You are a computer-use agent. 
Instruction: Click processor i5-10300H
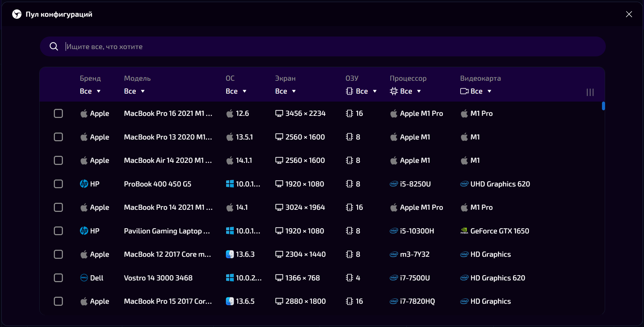pyautogui.click(x=417, y=231)
